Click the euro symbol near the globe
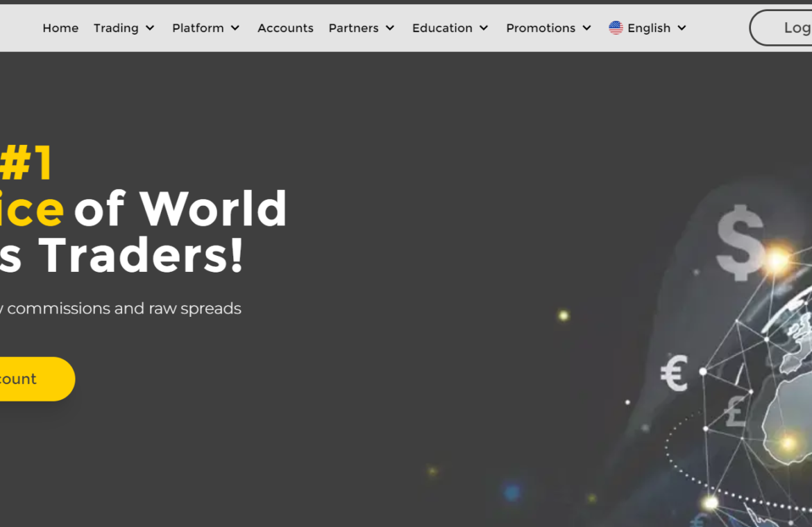This screenshot has height=527, width=812. pyautogui.click(x=675, y=373)
